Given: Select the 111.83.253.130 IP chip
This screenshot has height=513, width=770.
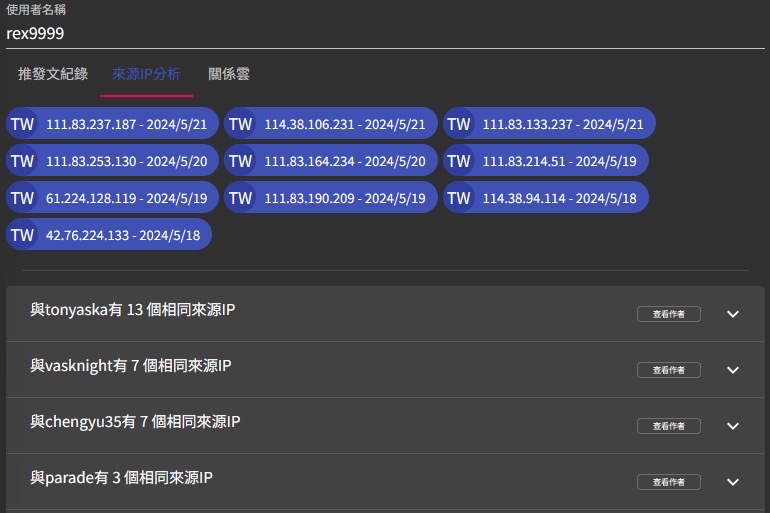Looking at the screenshot, I should [x=127, y=161].
